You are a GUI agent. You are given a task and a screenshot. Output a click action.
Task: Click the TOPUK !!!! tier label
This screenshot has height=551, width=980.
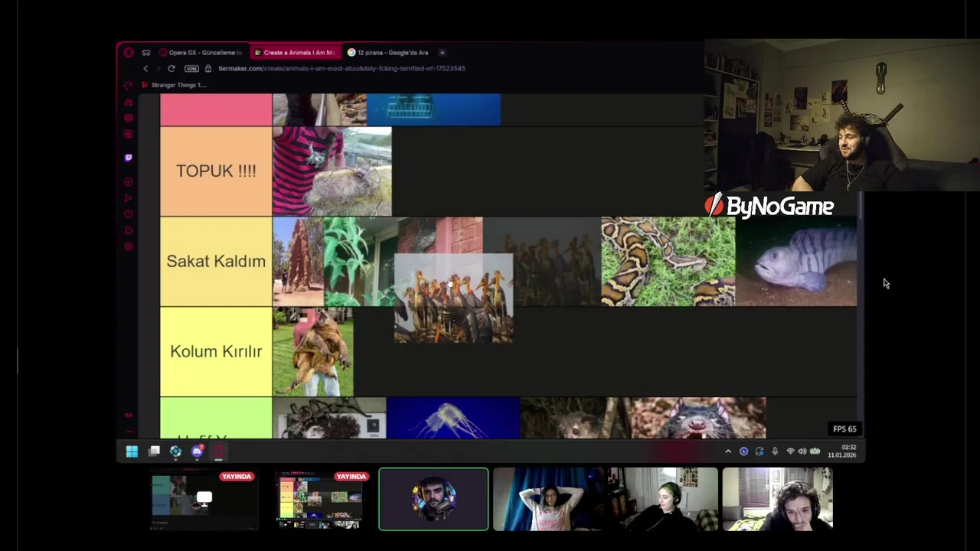(216, 171)
